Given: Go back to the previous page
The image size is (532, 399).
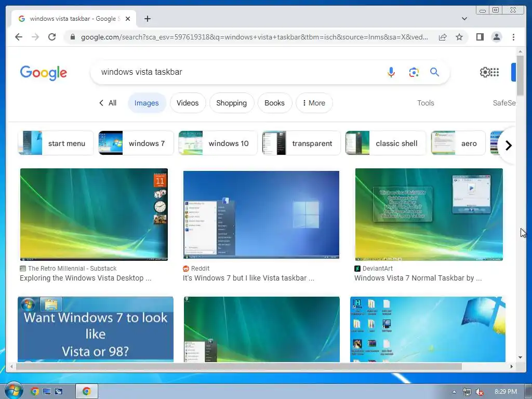Looking at the screenshot, I should tap(19, 37).
